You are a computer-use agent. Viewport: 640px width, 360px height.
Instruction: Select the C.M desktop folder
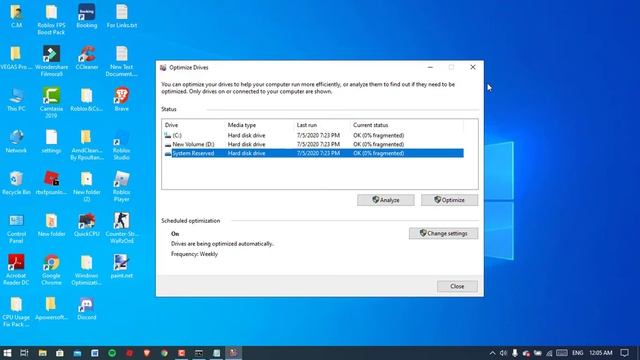[x=16, y=16]
